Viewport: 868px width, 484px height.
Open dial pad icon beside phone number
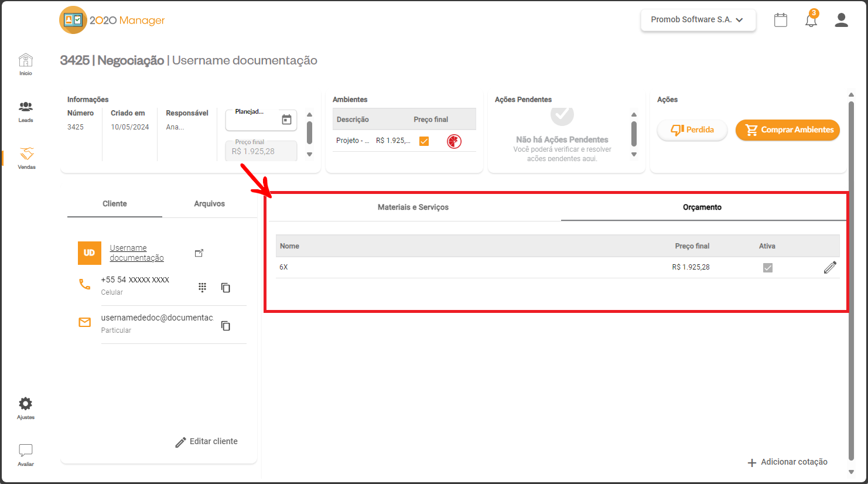click(x=202, y=287)
